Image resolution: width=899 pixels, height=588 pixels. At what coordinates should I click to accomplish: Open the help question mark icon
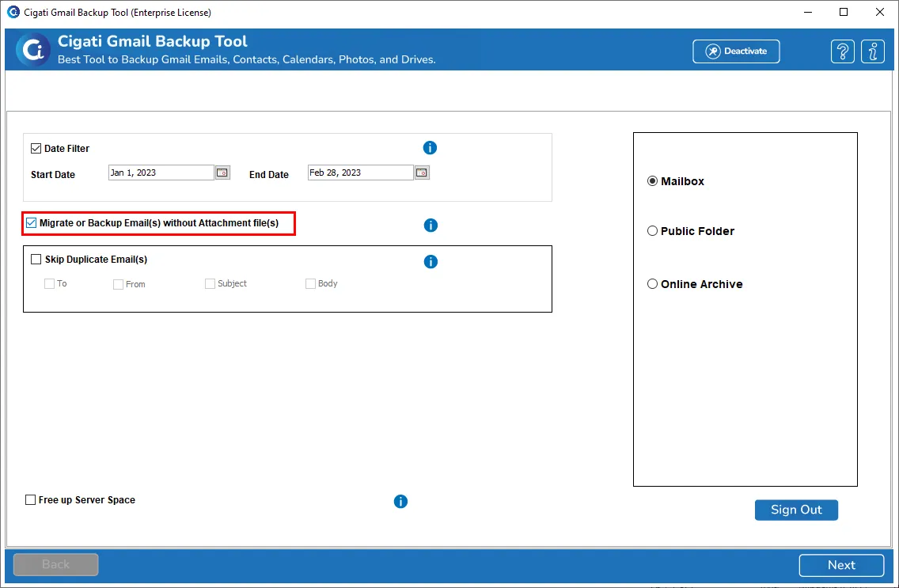(x=842, y=51)
